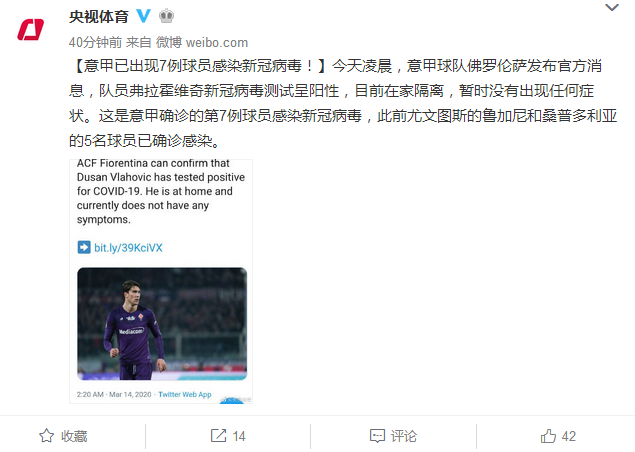
Task: Click the grey crown membership badge
Action: coord(166,16)
